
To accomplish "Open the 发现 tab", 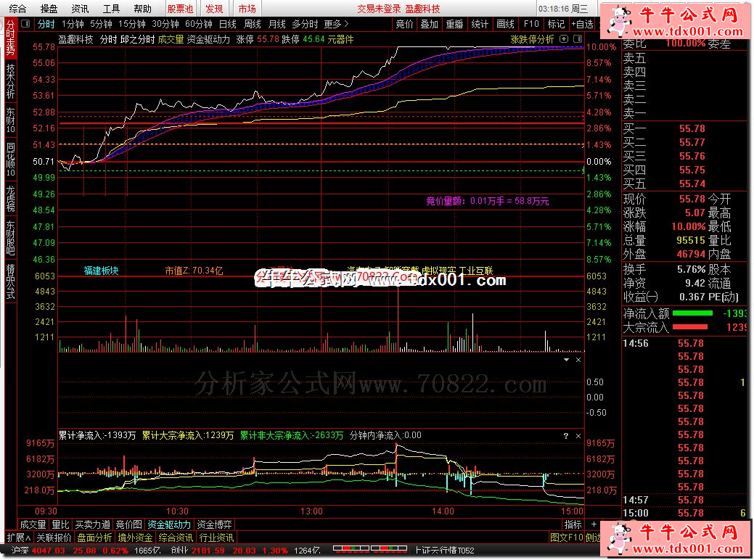I will tap(214, 9).
